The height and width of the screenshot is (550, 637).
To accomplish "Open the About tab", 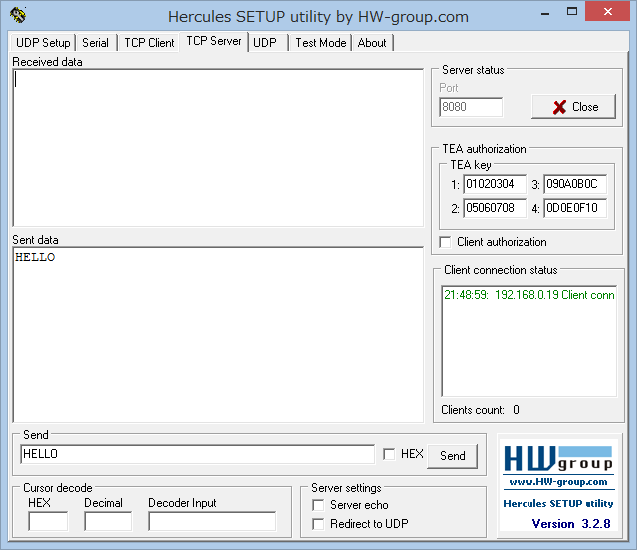I will point(372,43).
